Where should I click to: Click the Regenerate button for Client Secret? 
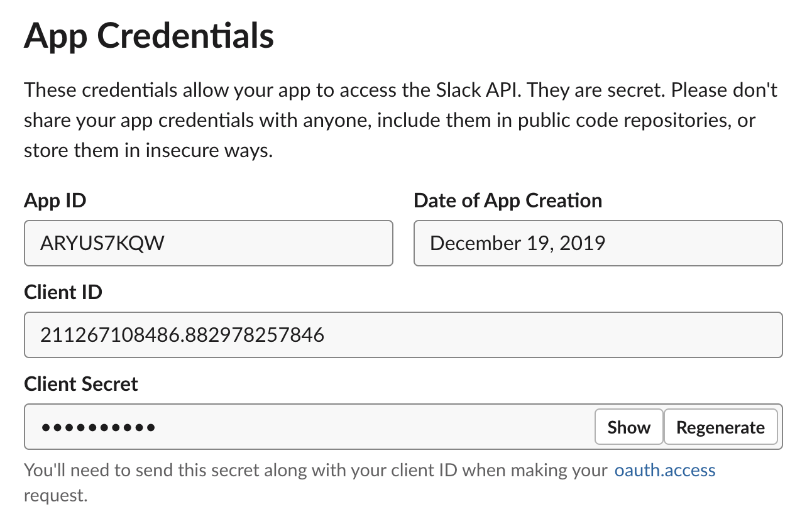tap(720, 427)
